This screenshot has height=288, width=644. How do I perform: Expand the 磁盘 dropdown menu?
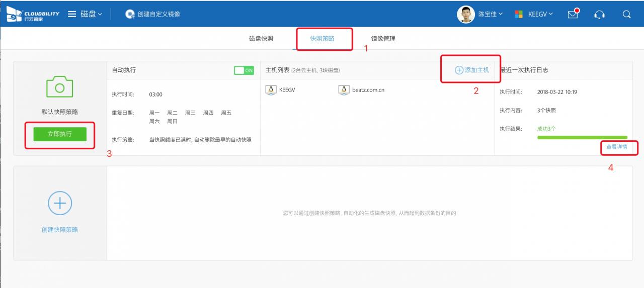(91, 14)
